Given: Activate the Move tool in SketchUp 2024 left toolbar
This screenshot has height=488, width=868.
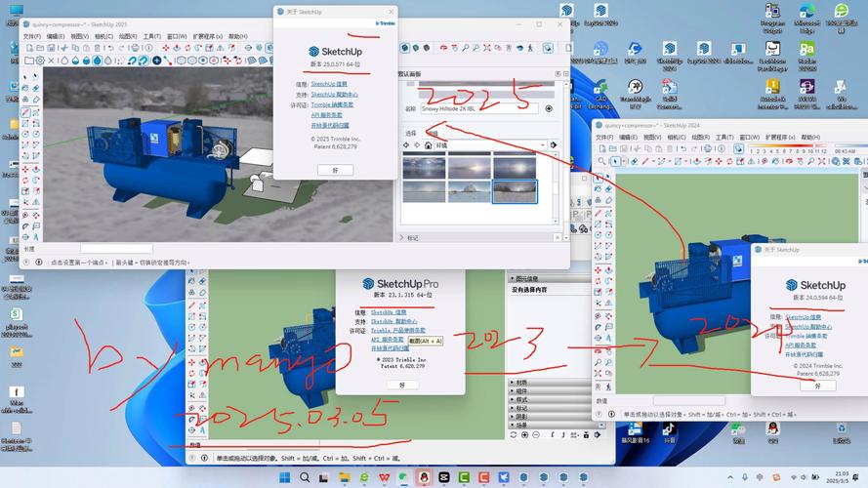Looking at the screenshot, I should [598, 270].
